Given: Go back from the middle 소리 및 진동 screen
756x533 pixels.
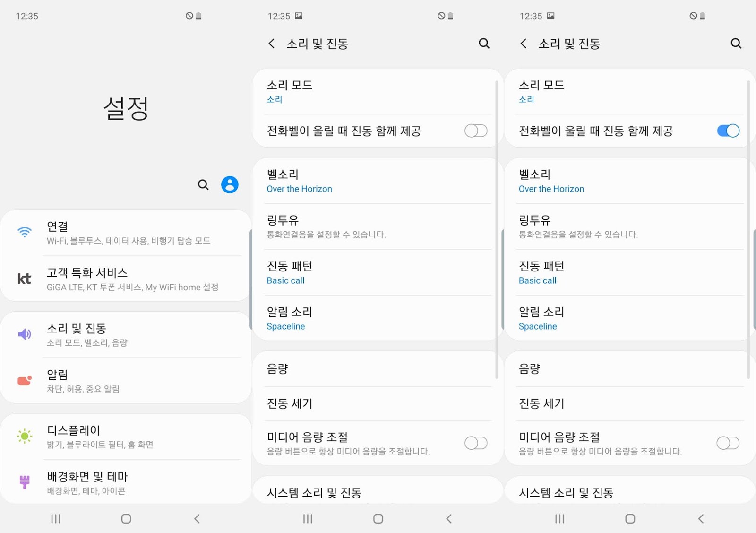Looking at the screenshot, I should [271, 44].
